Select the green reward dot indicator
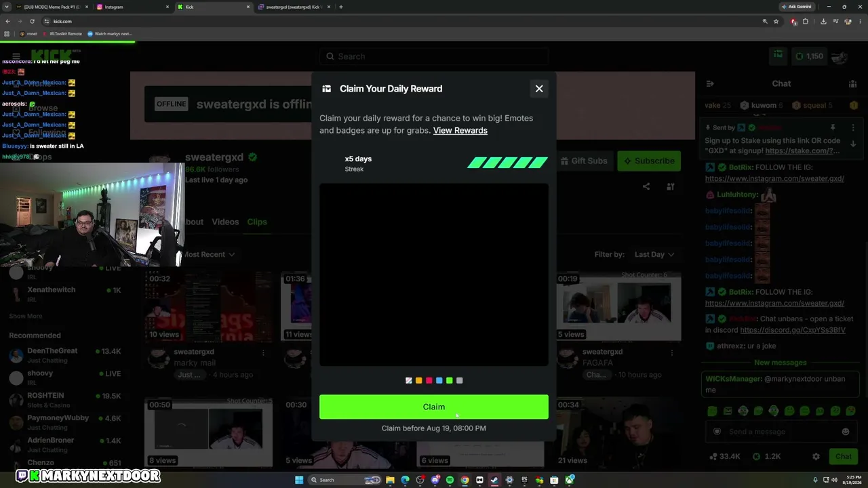This screenshot has height=488, width=868. [449, 381]
